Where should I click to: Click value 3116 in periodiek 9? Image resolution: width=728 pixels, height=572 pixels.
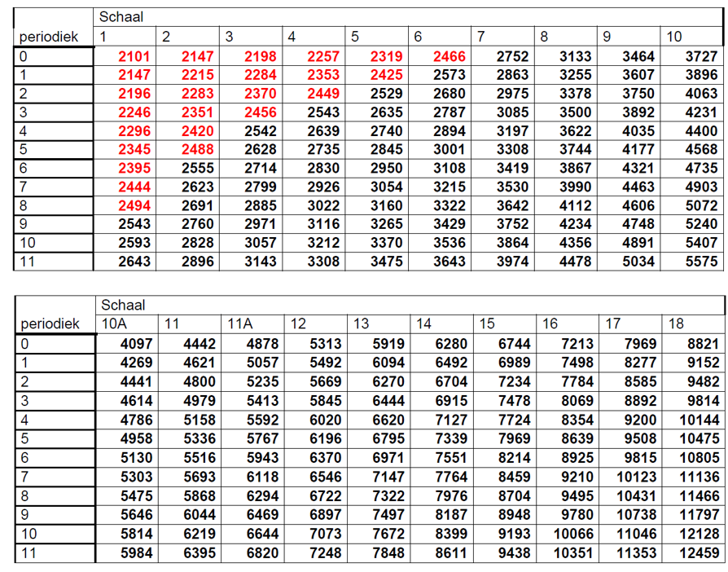323,224
